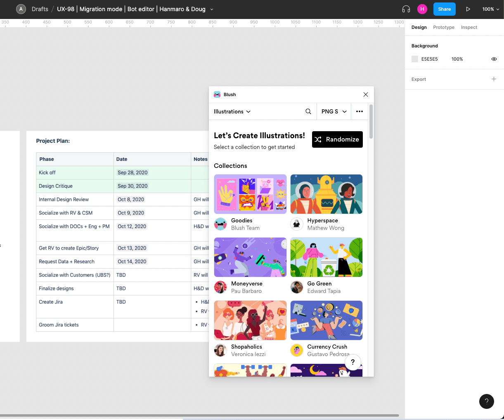
Task: Close the Blush plugin panel
Action: coord(365,94)
